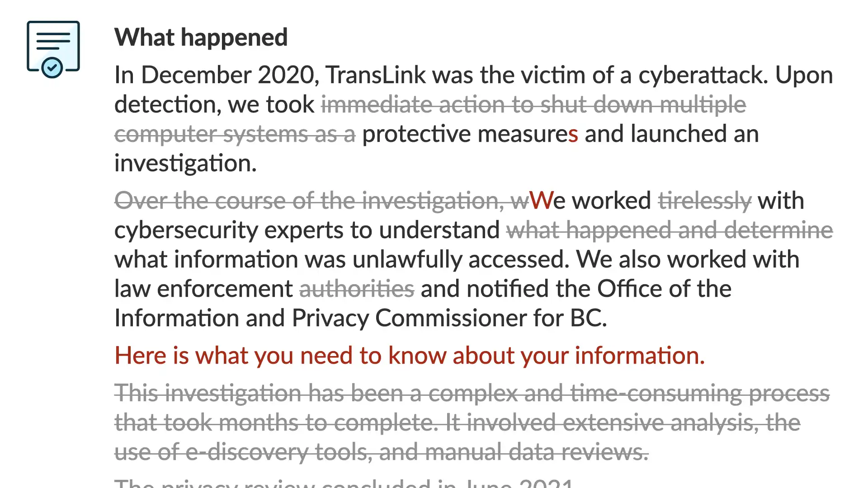Click the document checkmark certificate icon
This screenshot has width=868, height=488.
coord(53,49)
